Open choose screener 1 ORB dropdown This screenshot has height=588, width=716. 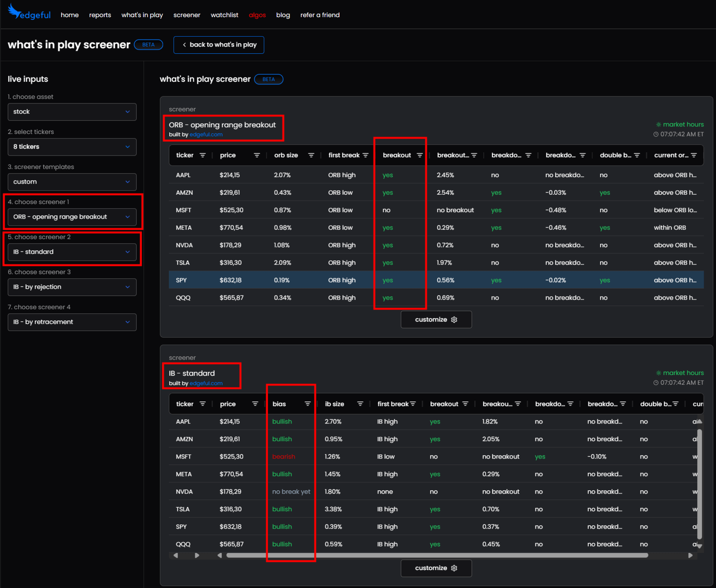72,217
